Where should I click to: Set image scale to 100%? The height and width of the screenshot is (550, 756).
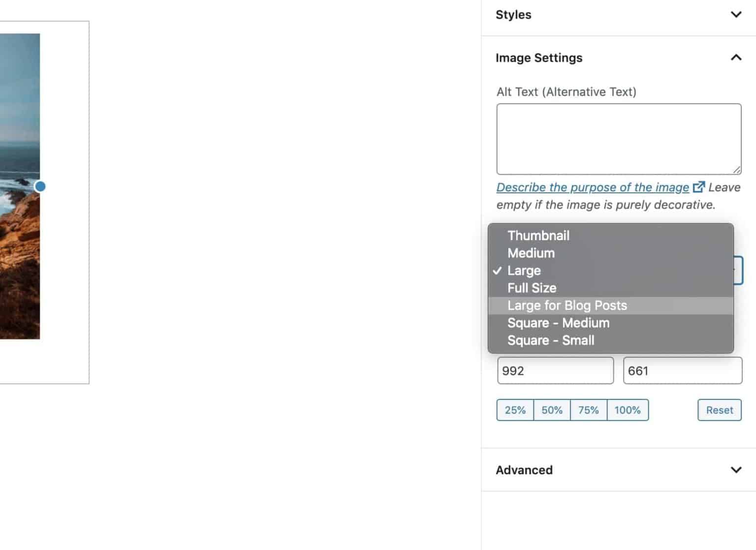click(x=628, y=410)
